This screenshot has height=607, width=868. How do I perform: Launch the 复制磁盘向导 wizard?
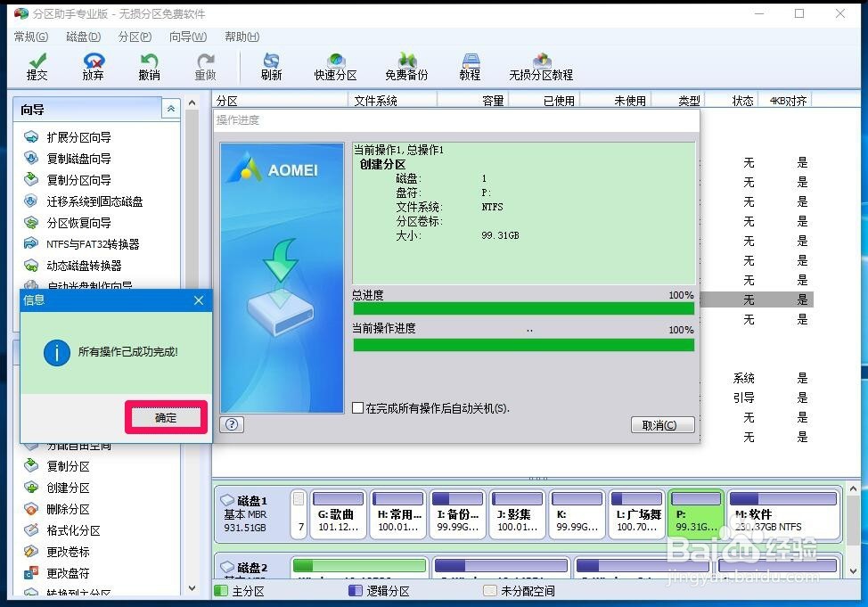click(x=68, y=159)
